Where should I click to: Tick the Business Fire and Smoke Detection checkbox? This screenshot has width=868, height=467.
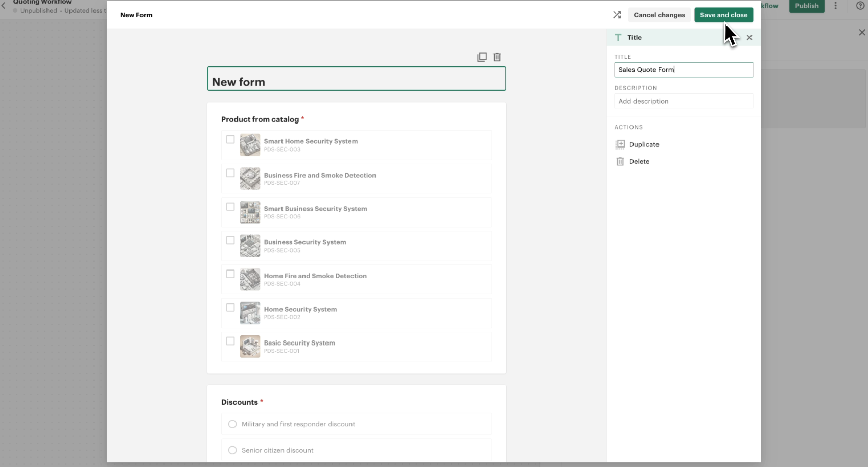pos(230,173)
